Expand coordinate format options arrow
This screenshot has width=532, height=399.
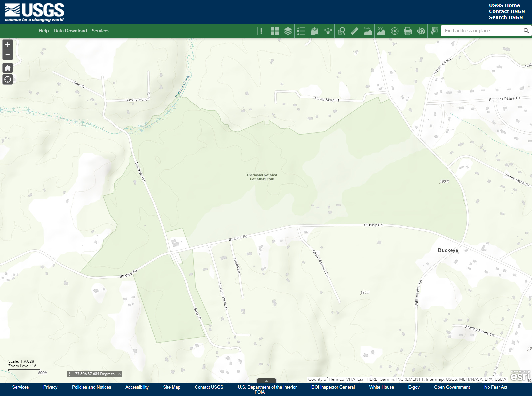[x=119, y=374]
